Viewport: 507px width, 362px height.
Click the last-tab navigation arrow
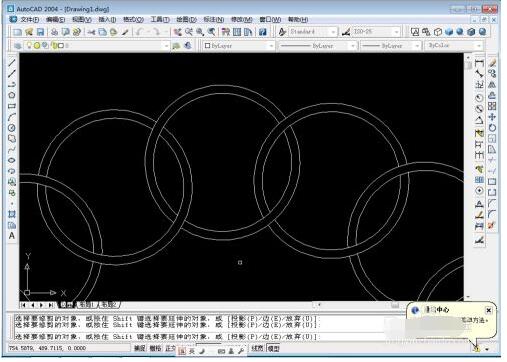pyautogui.click(x=51, y=305)
